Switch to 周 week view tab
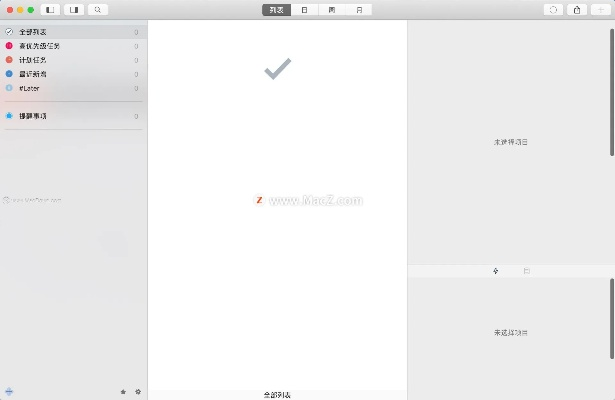This screenshot has width=615, height=400. point(332,10)
